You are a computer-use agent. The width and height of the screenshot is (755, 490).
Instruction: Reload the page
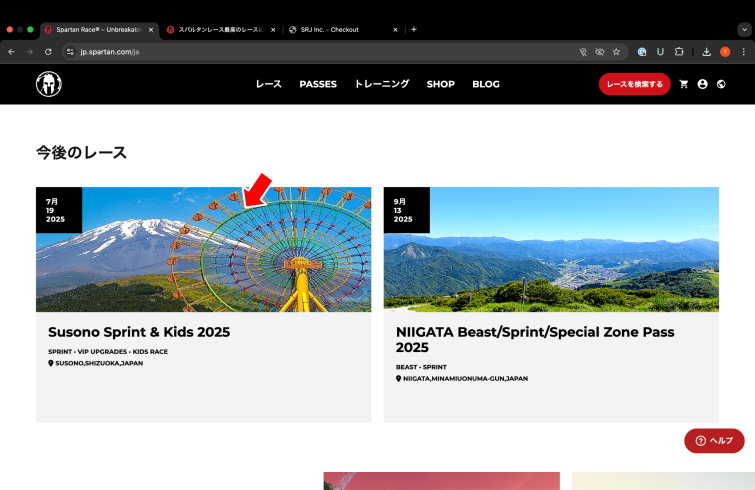48,52
